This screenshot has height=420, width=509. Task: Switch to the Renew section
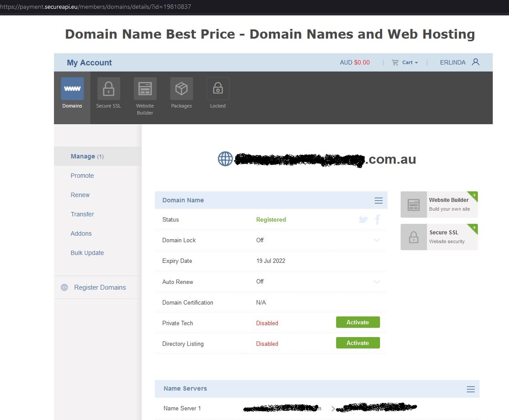[x=80, y=195]
